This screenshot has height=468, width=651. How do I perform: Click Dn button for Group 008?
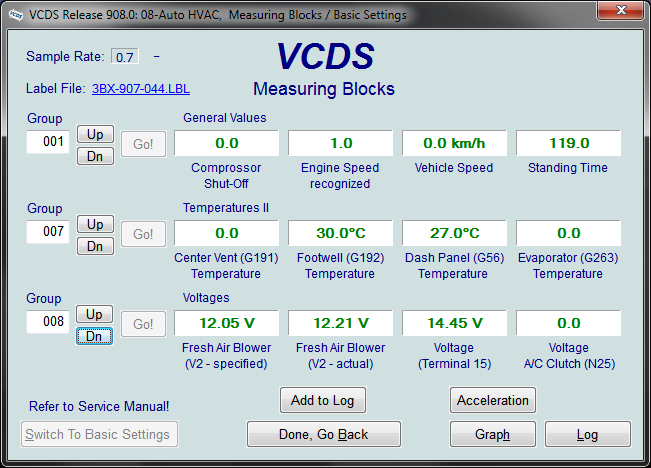(94, 336)
